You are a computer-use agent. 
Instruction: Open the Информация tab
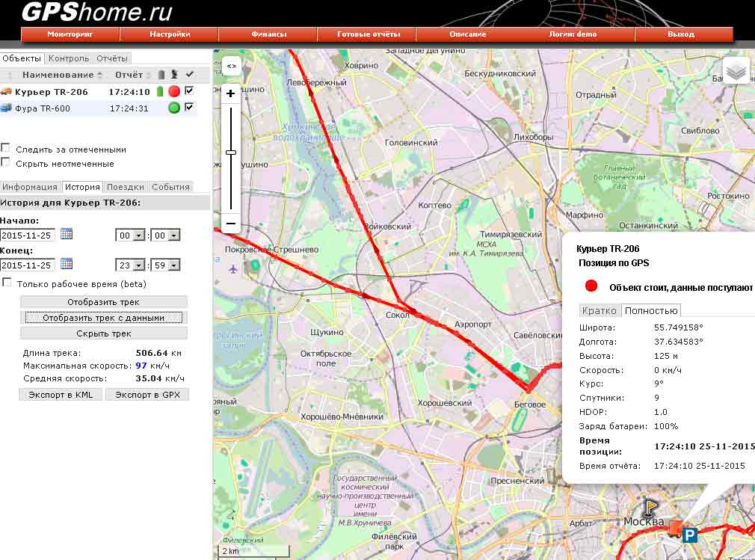point(30,187)
